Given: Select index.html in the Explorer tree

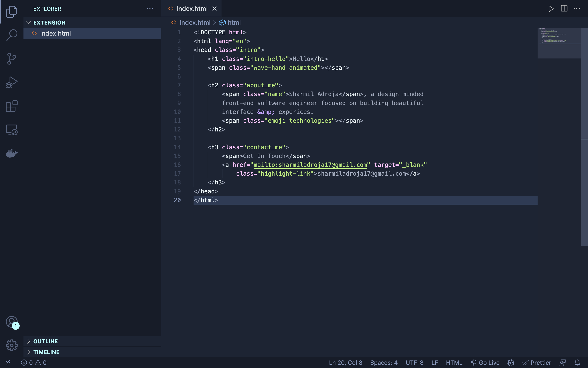Looking at the screenshot, I should point(92,33).
